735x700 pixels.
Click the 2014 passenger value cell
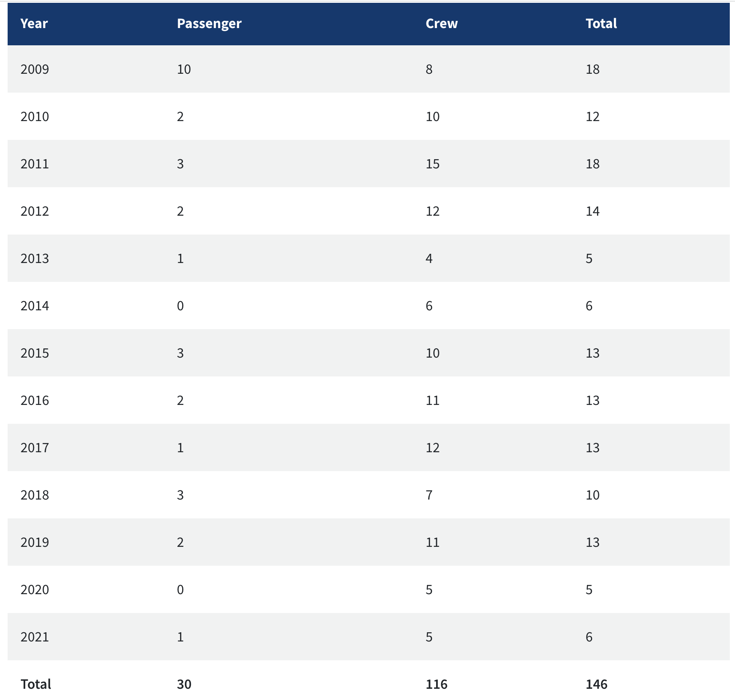(181, 306)
